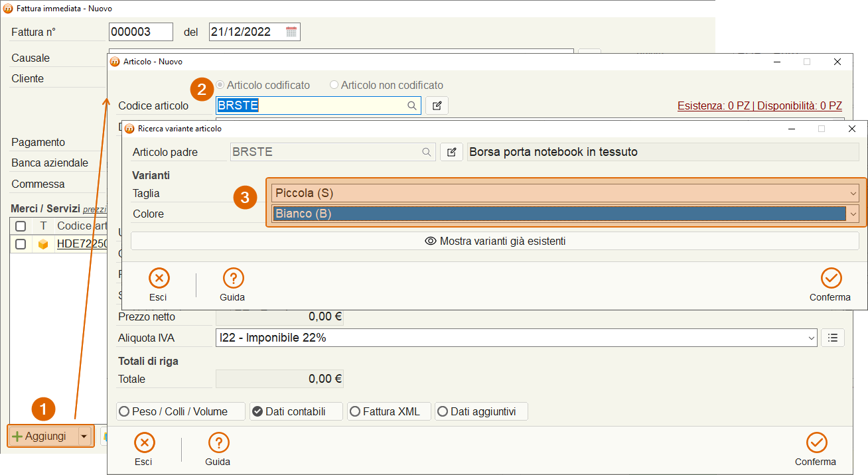Viewport: 868px width, 475px height.
Task: Expand the Taglia dropdown showing Piccola (S)
Action: click(853, 193)
